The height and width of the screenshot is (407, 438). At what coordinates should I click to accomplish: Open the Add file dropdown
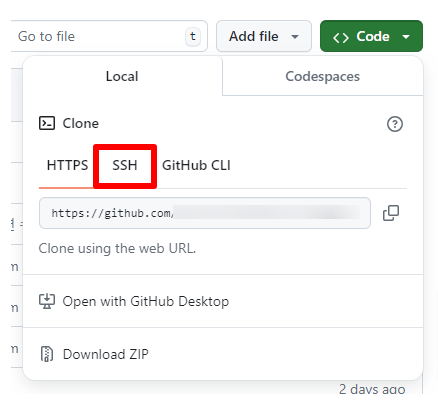(x=264, y=36)
